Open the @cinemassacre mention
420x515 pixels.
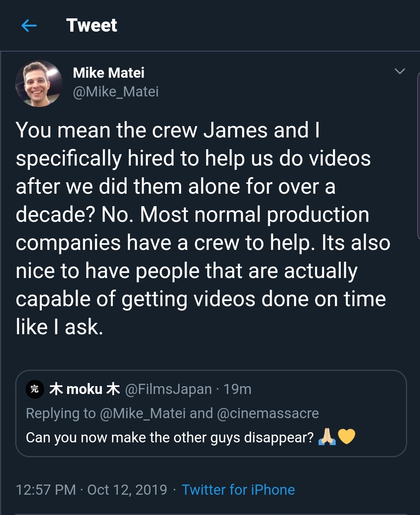[268, 413]
